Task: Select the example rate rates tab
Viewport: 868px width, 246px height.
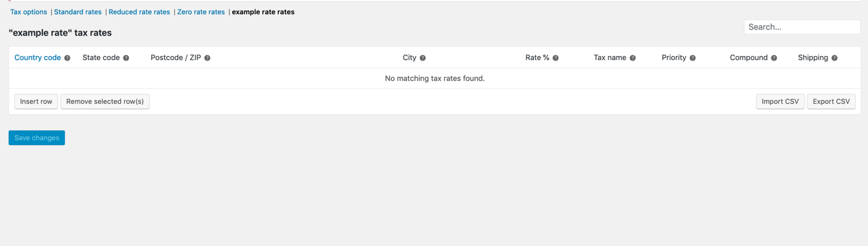Action: (x=263, y=12)
